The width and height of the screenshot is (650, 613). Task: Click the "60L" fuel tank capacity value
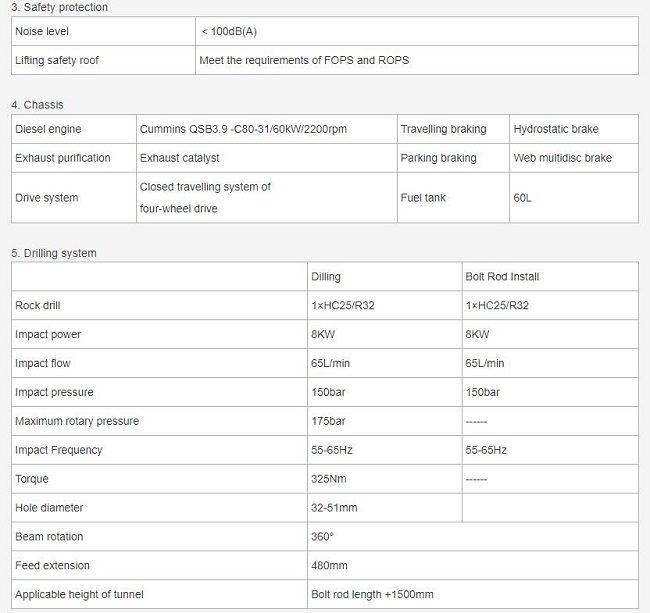523,198
